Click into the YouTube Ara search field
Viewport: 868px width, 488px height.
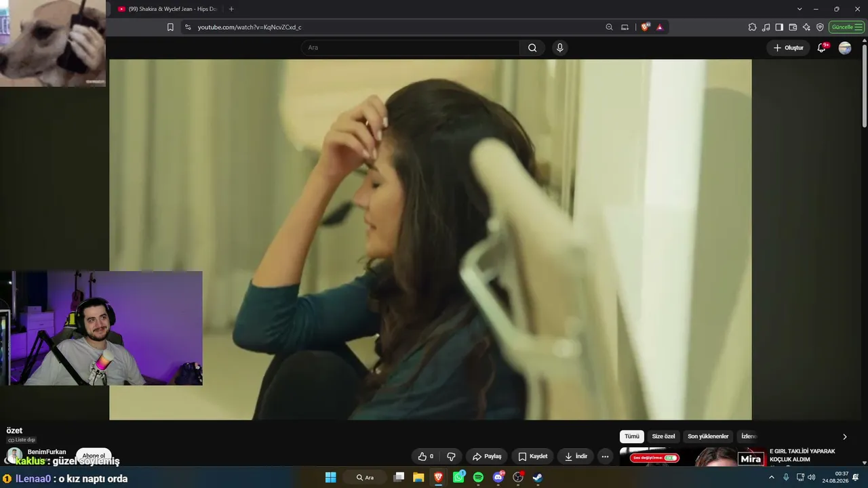tap(410, 47)
